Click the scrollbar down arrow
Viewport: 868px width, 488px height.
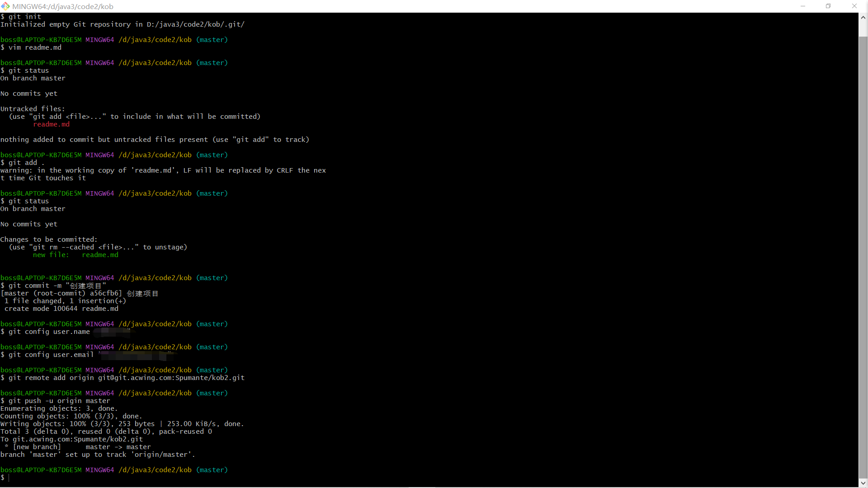pos(863,482)
